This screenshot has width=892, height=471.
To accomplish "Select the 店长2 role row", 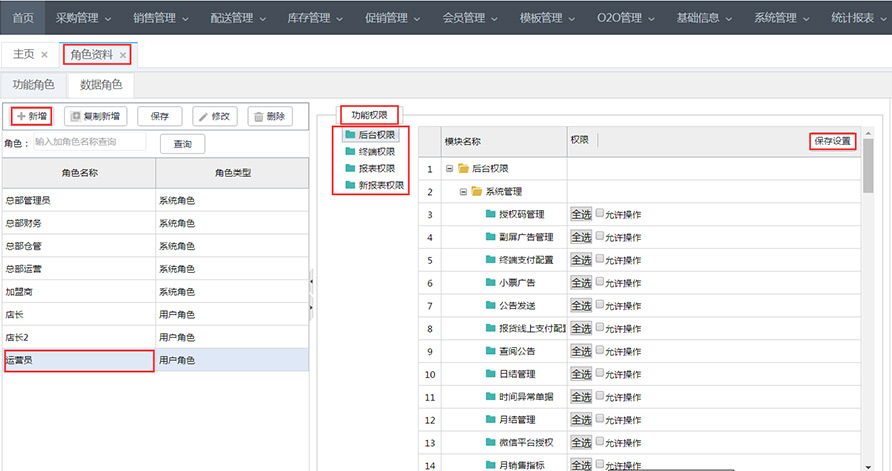I will pos(155,337).
